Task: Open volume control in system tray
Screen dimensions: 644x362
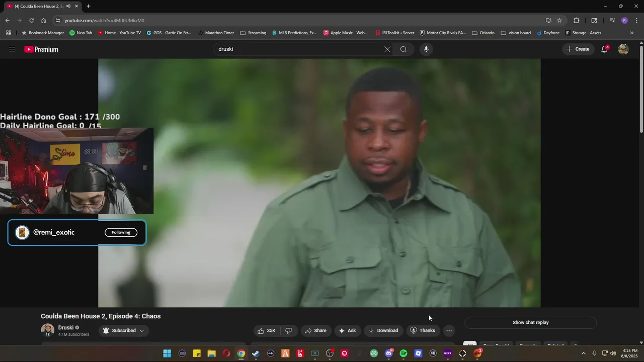Action: click(x=613, y=353)
